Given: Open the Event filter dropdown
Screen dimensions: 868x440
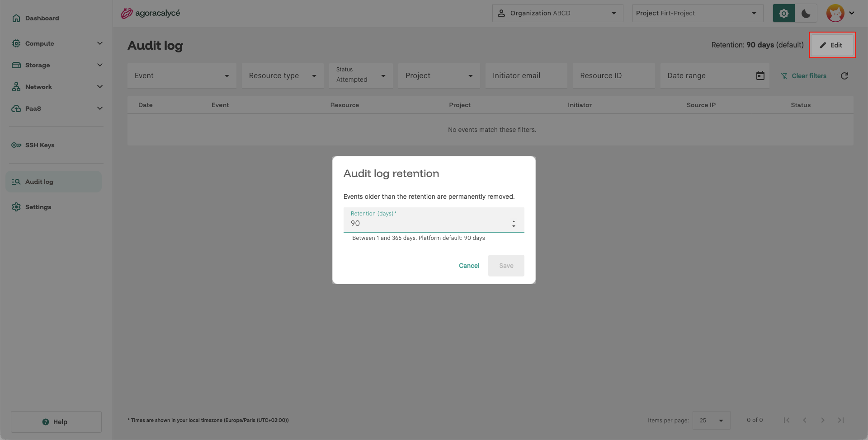Looking at the screenshot, I should pos(182,75).
